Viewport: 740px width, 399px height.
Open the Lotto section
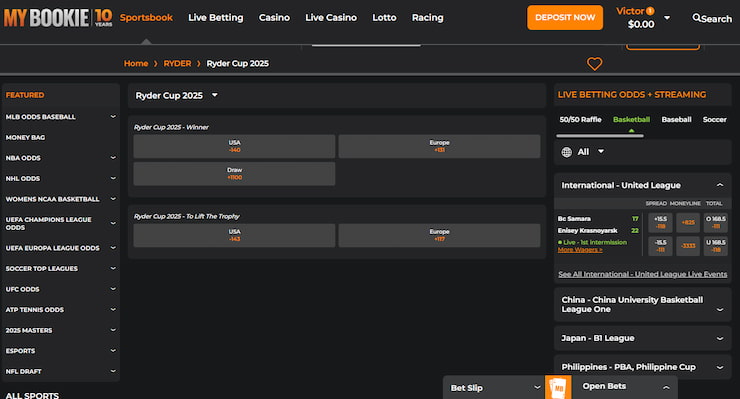click(384, 17)
